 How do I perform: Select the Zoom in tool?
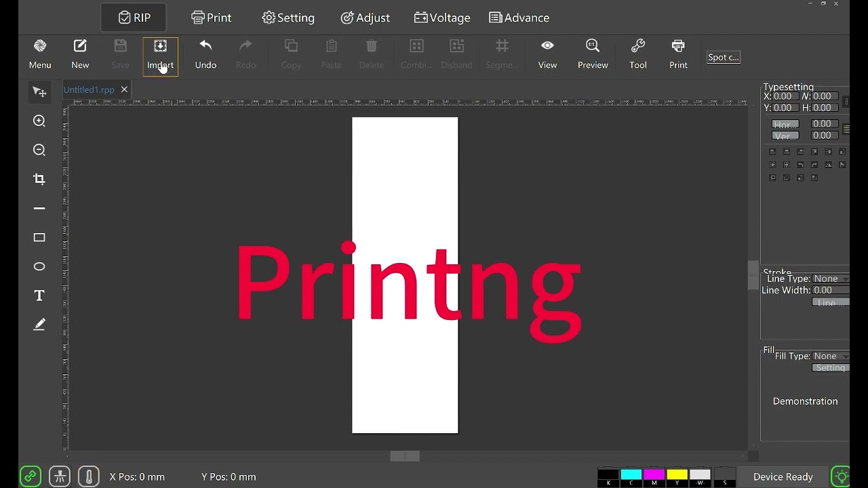tap(39, 121)
